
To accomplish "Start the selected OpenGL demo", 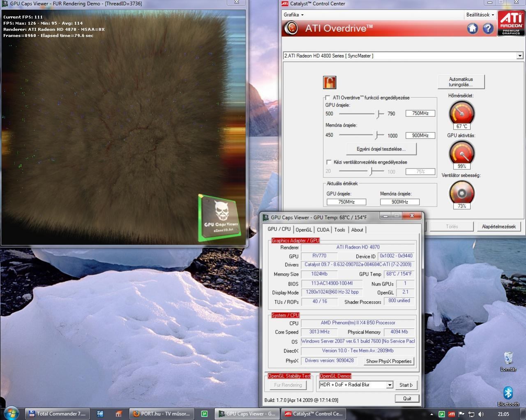I will click(x=406, y=385).
